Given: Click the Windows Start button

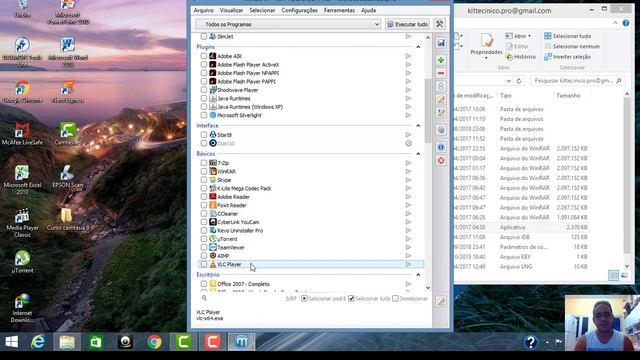Looking at the screenshot, I should coord(11,342).
